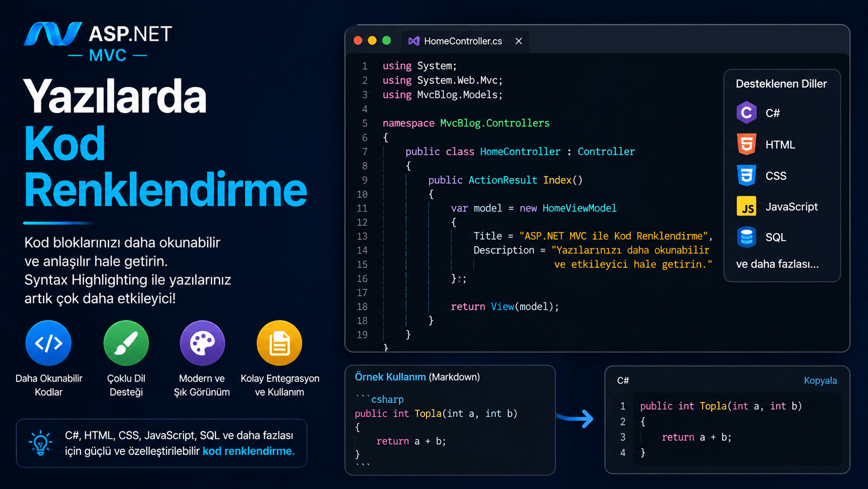Click 'public int Topla' line in Markdown sample
Screen dimensions: 868x489
[x=436, y=414]
